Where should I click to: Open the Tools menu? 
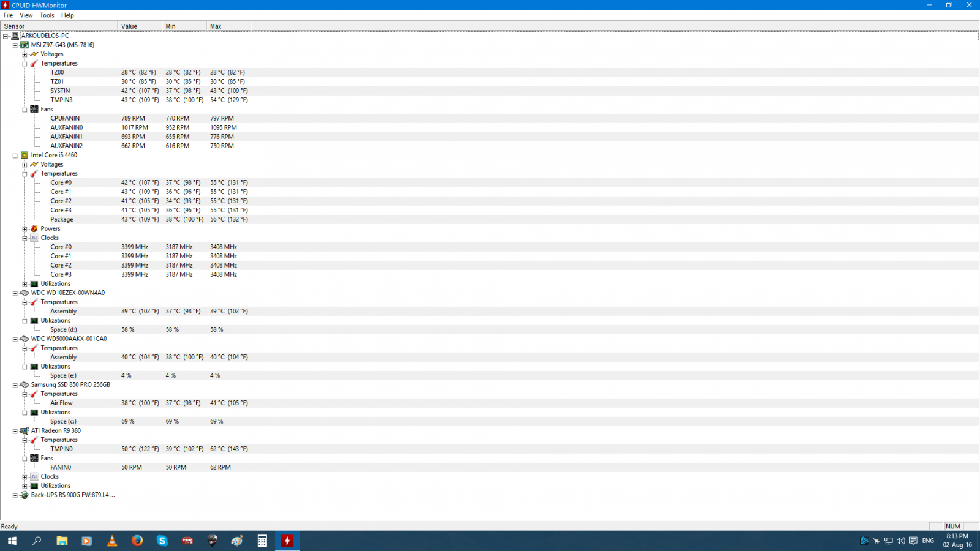pos(47,15)
